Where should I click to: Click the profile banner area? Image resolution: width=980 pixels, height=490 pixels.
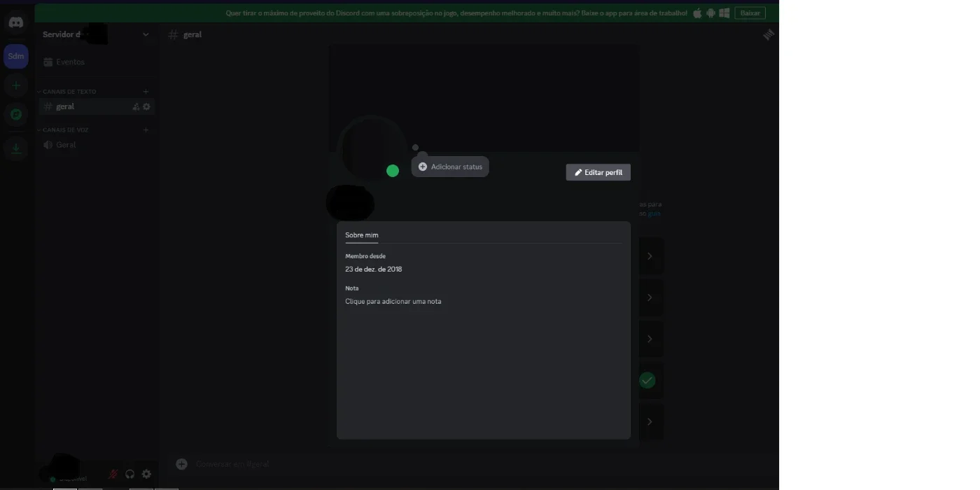click(x=484, y=98)
